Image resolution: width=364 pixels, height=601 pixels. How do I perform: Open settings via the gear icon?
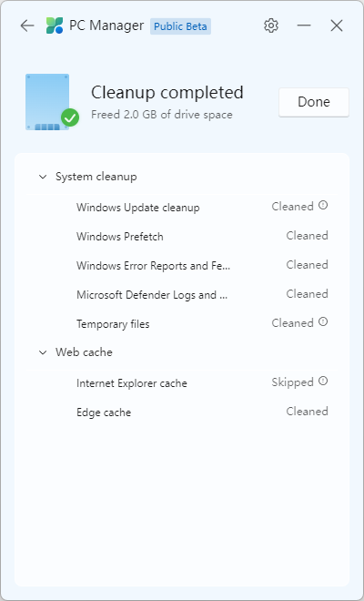[271, 25]
